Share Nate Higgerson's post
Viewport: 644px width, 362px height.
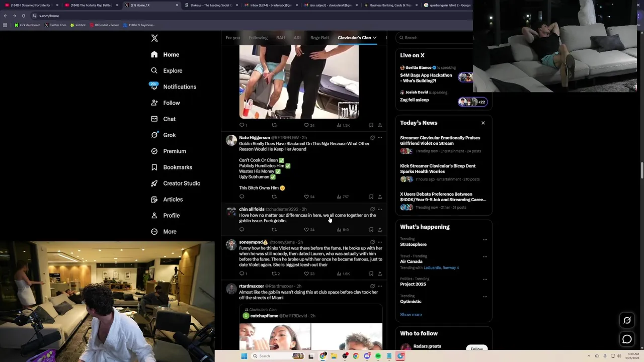click(x=380, y=197)
